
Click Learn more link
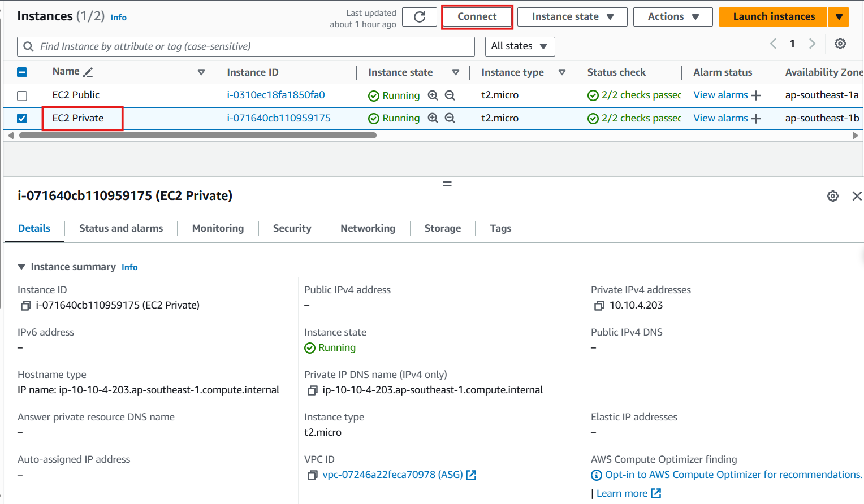coord(622,494)
